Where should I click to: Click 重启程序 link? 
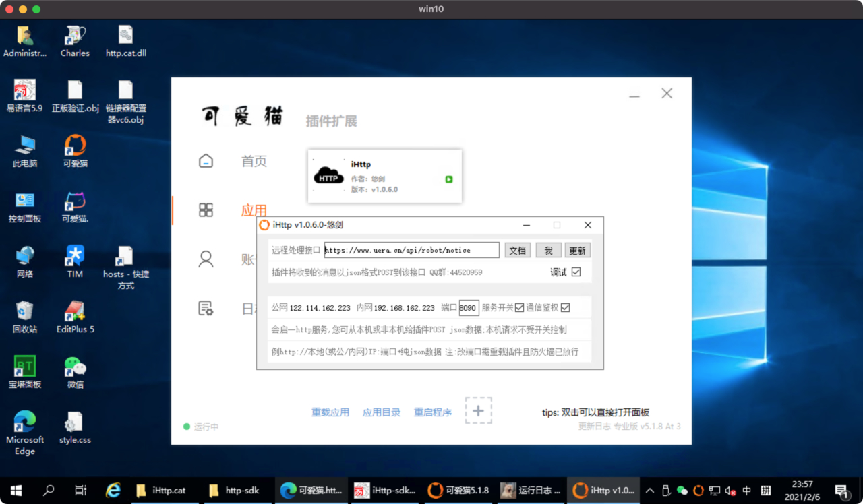click(x=433, y=412)
